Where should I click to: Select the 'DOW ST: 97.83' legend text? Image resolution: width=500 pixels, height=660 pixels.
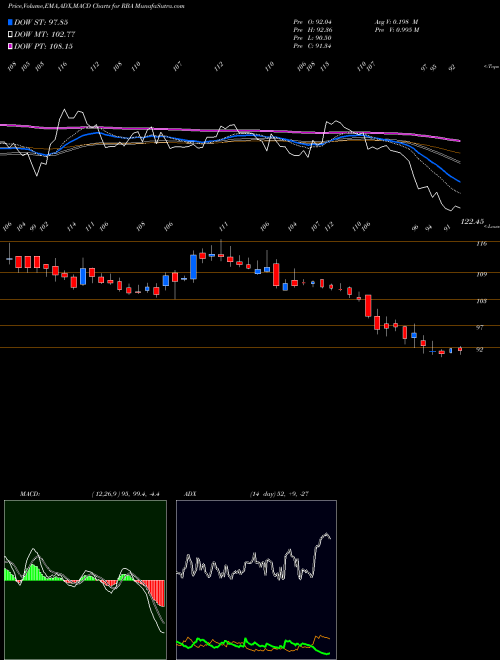coord(41,22)
